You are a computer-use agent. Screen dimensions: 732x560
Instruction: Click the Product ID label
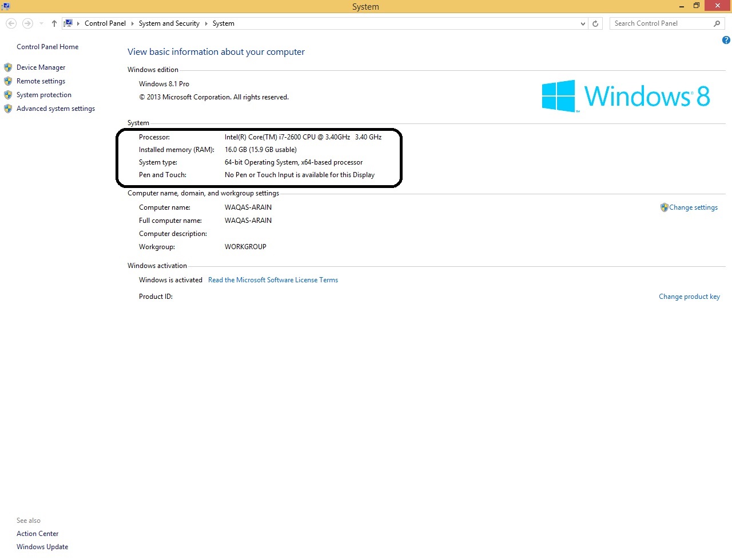[x=156, y=297]
